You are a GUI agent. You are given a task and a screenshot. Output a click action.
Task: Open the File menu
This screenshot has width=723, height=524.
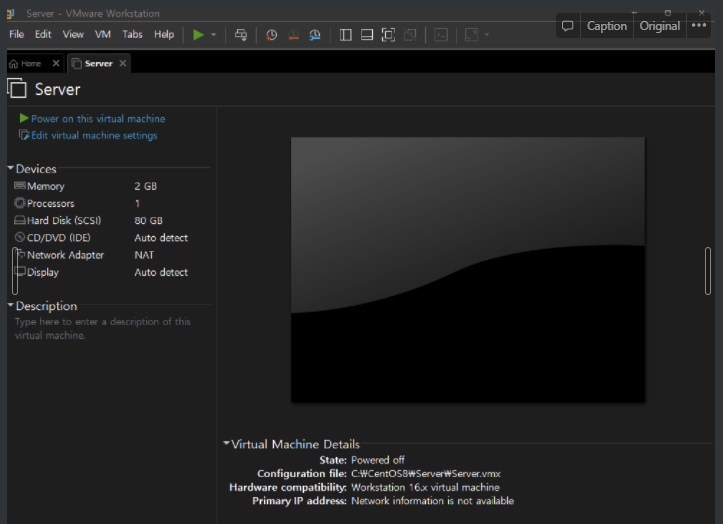tap(17, 34)
